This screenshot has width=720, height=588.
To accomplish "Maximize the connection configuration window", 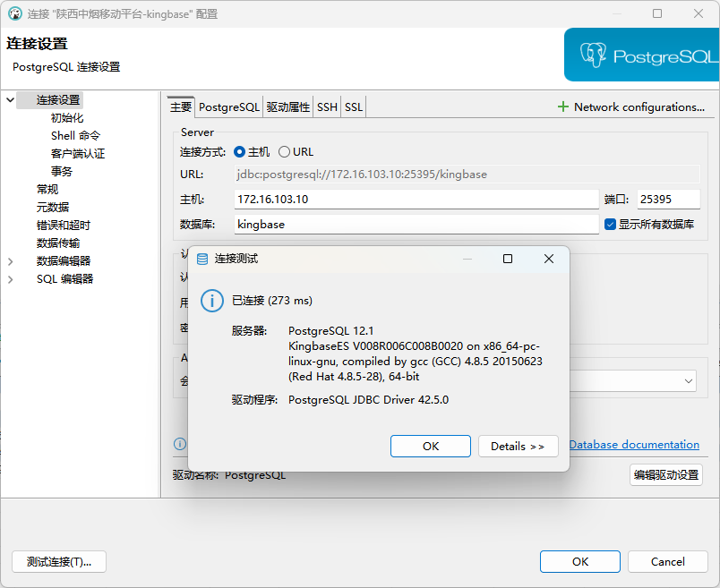I will coord(657,13).
